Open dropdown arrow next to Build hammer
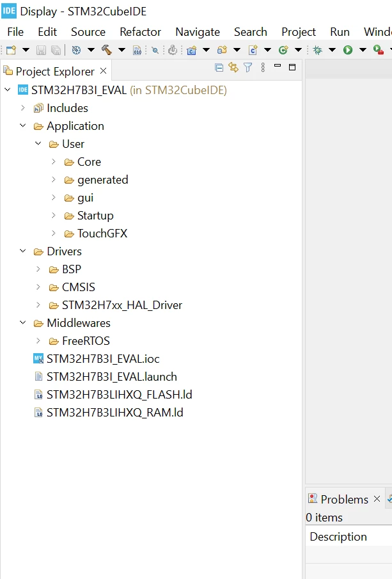392x579 pixels. [122, 50]
